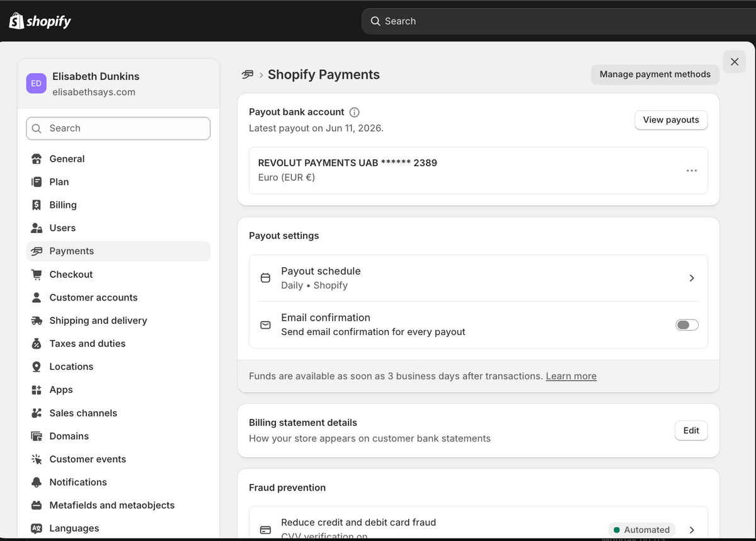
Task: Click the General storefront icon in sidebar
Action: pos(37,159)
